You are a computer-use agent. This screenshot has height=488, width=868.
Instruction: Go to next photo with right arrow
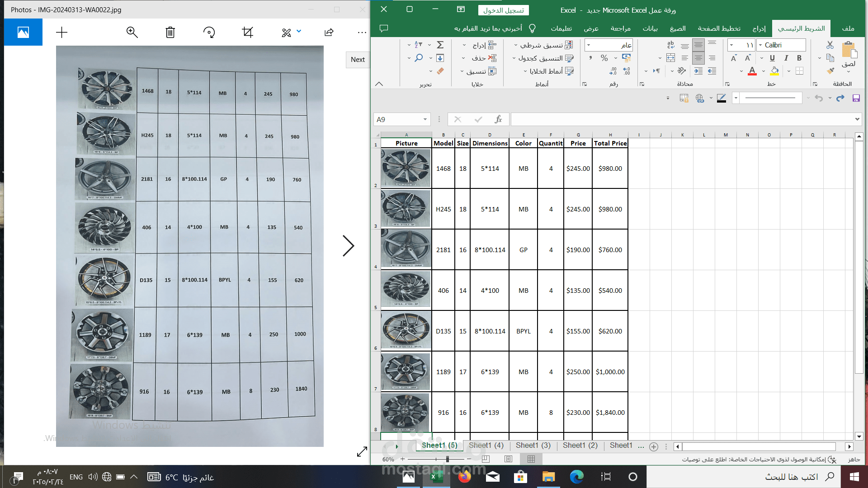[348, 246]
